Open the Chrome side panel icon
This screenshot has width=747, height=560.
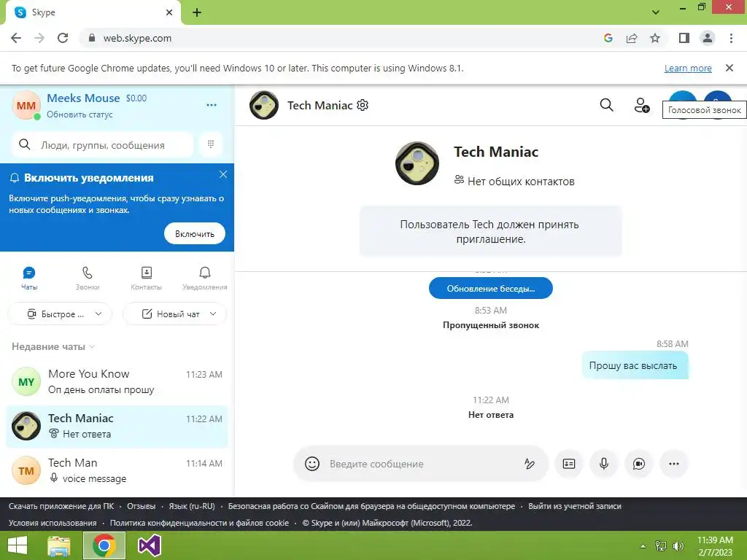[x=684, y=38]
